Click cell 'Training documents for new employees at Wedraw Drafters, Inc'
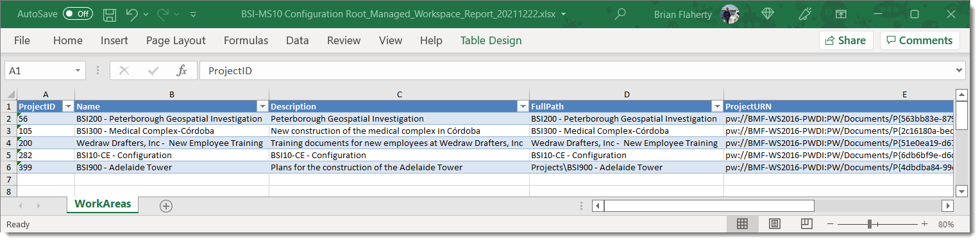 click(399, 143)
